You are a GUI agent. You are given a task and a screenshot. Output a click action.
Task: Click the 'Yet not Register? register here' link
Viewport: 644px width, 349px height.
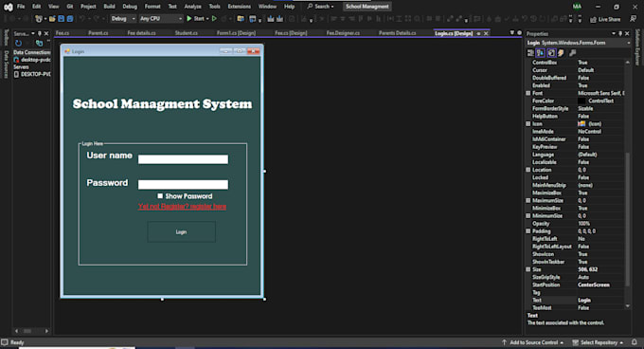click(x=182, y=207)
